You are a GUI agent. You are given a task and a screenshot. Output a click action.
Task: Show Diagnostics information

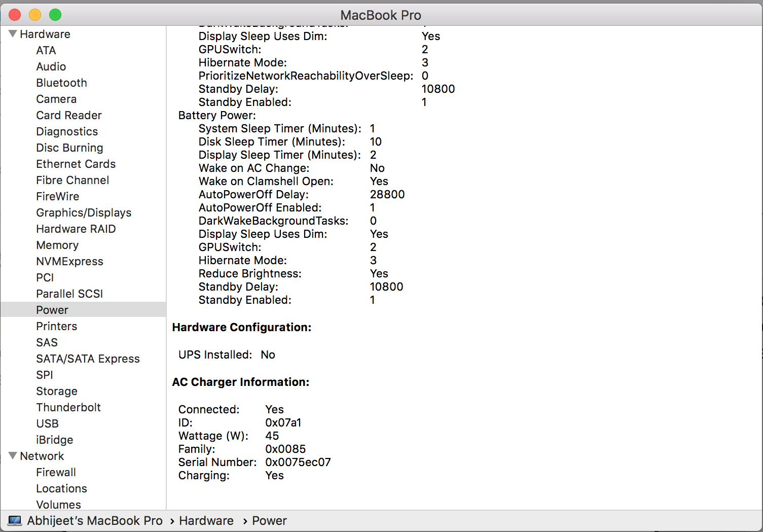(67, 131)
